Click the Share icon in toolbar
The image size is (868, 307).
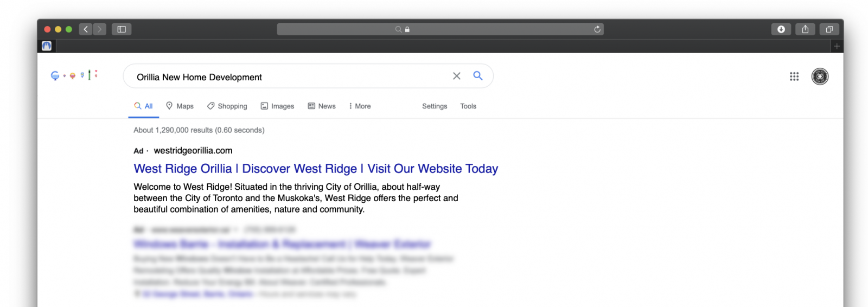pyautogui.click(x=805, y=29)
